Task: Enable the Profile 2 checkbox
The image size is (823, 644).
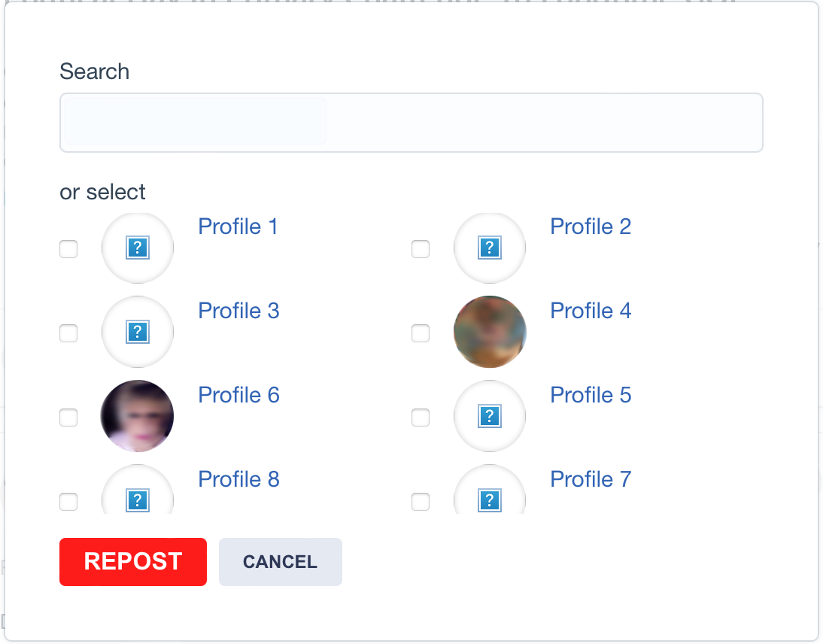Action: (421, 249)
